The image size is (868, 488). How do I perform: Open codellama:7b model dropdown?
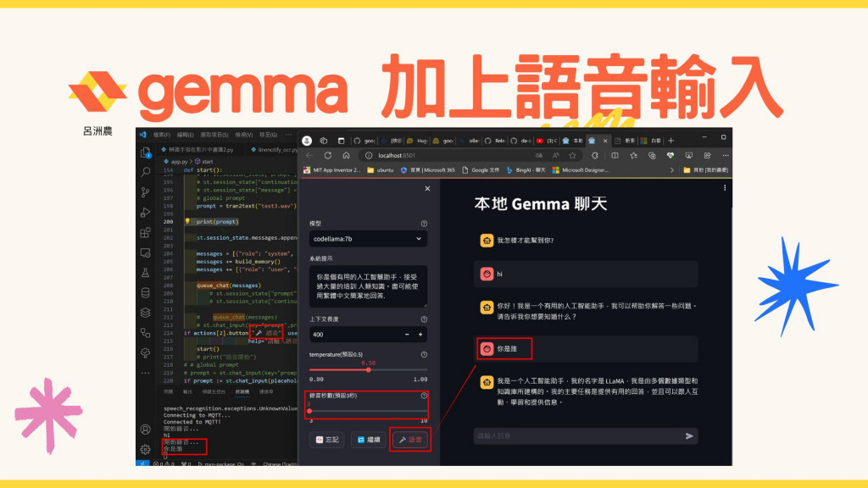click(368, 239)
